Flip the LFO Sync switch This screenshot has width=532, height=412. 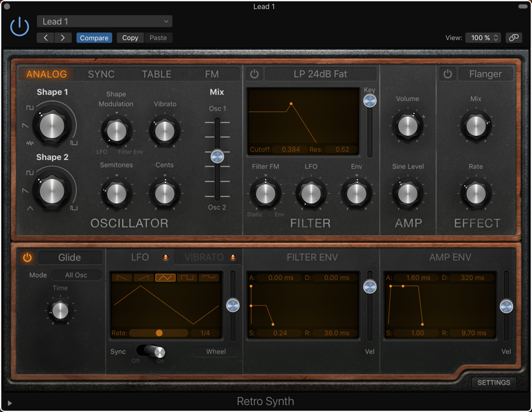[x=150, y=351]
